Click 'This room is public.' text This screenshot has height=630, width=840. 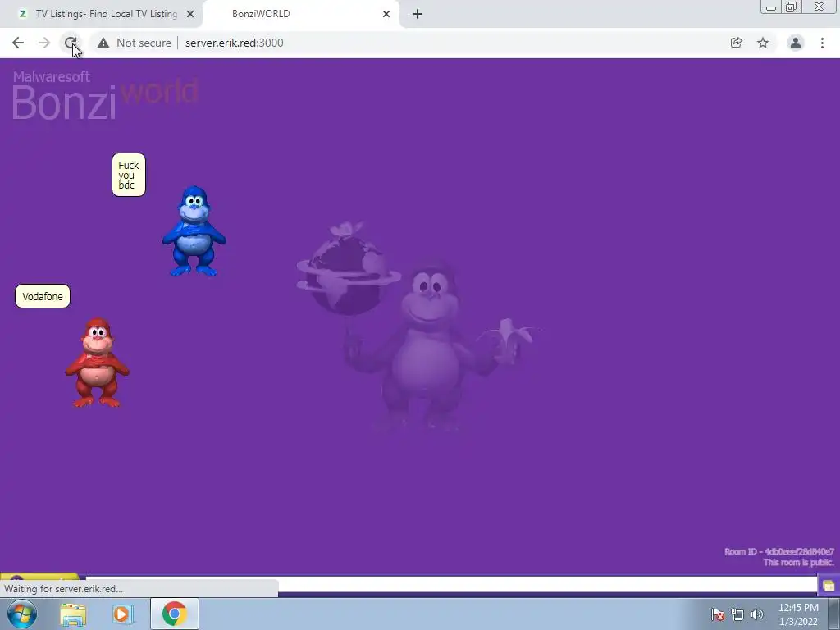point(798,562)
